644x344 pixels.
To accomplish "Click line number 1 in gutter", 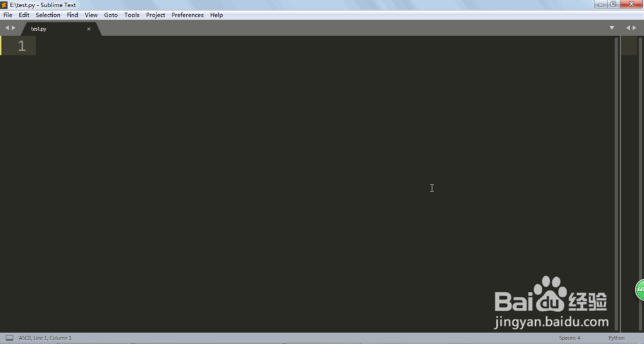I will [x=22, y=46].
